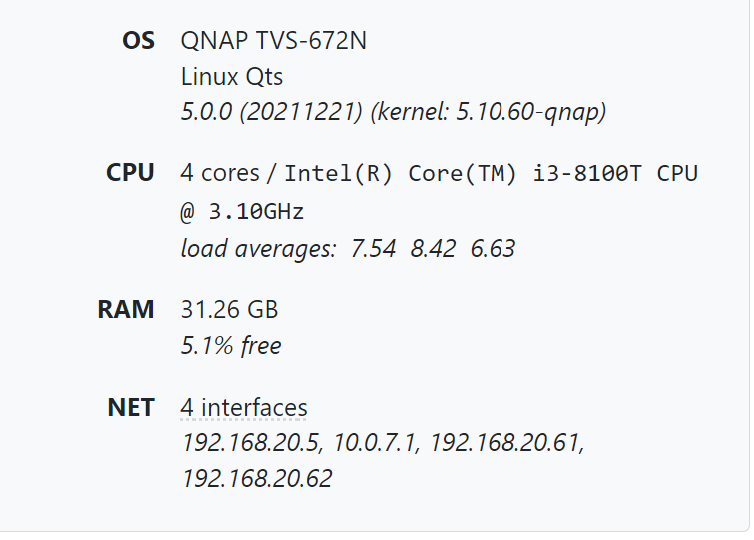Click the CPU section label
The height and width of the screenshot is (540, 754).
tap(130, 173)
